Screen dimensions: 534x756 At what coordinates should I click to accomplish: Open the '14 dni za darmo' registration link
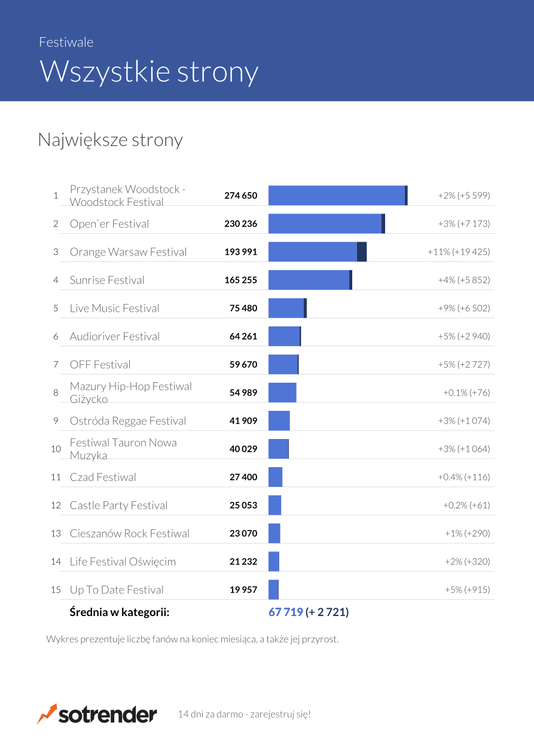click(x=244, y=714)
